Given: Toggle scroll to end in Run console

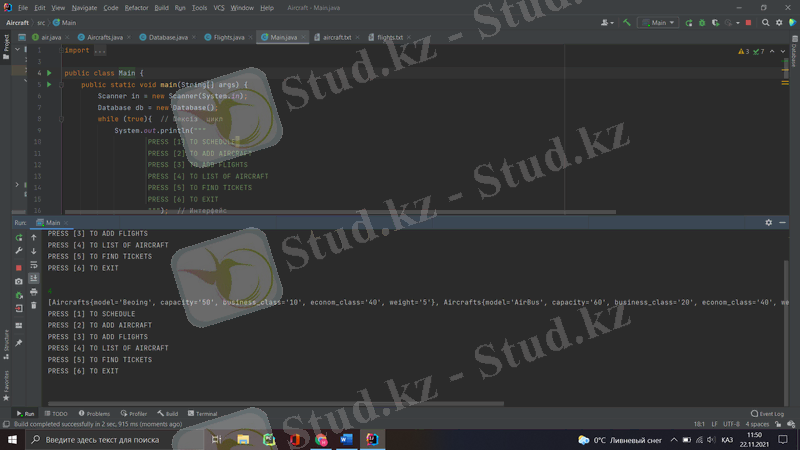Looking at the screenshot, I should pyautogui.click(x=34, y=278).
